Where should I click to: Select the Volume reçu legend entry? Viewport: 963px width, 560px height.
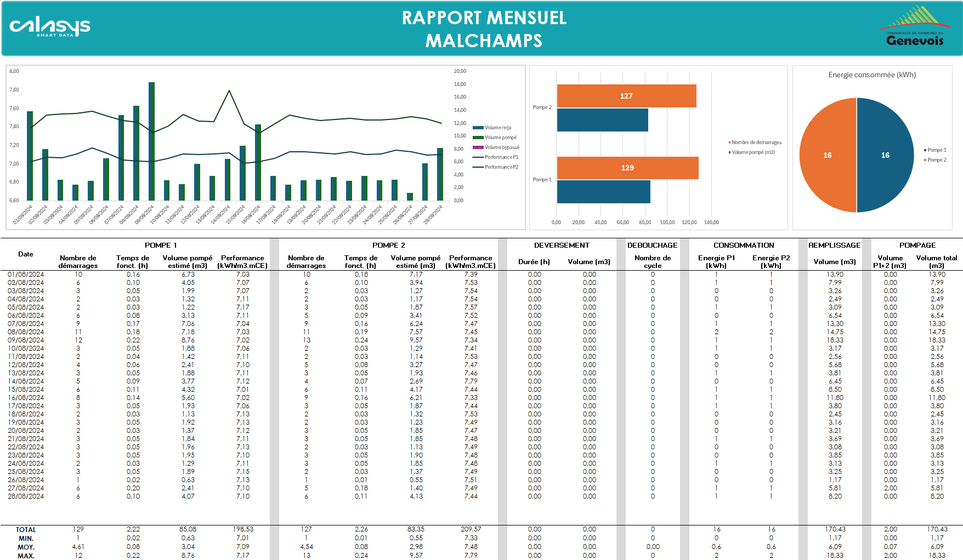pos(492,128)
